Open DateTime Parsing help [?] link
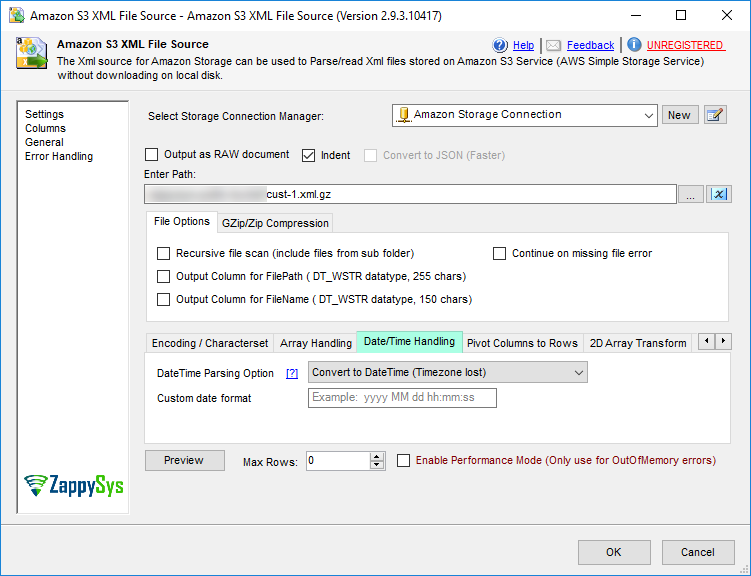The image size is (751, 576). (292, 373)
